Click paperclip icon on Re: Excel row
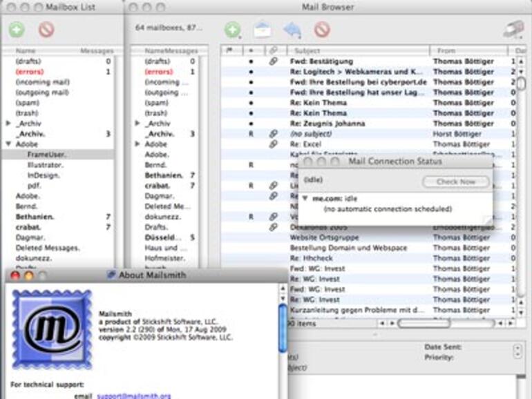Image resolution: width=532 pixels, height=399 pixels. [x=273, y=144]
